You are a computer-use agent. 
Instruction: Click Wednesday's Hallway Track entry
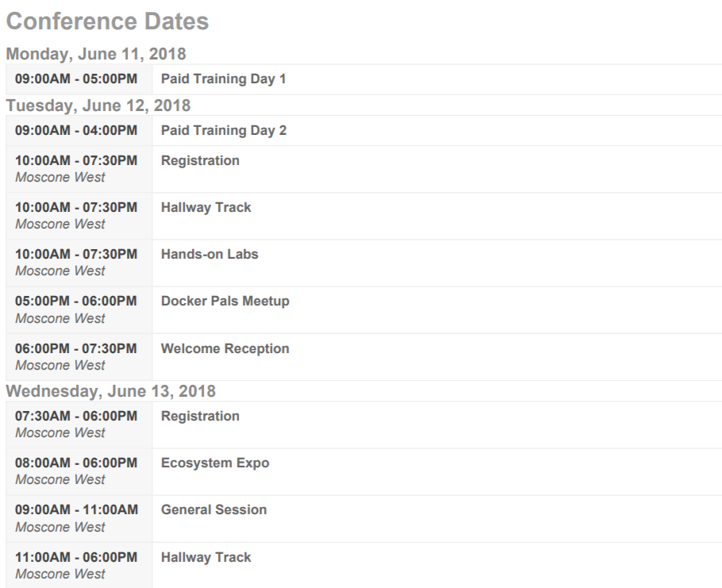(x=205, y=557)
